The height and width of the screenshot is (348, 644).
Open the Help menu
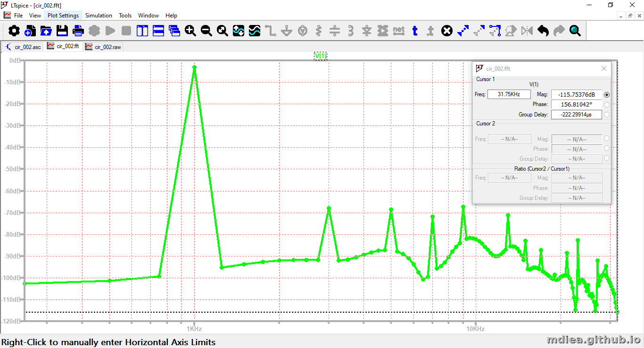[x=172, y=16]
